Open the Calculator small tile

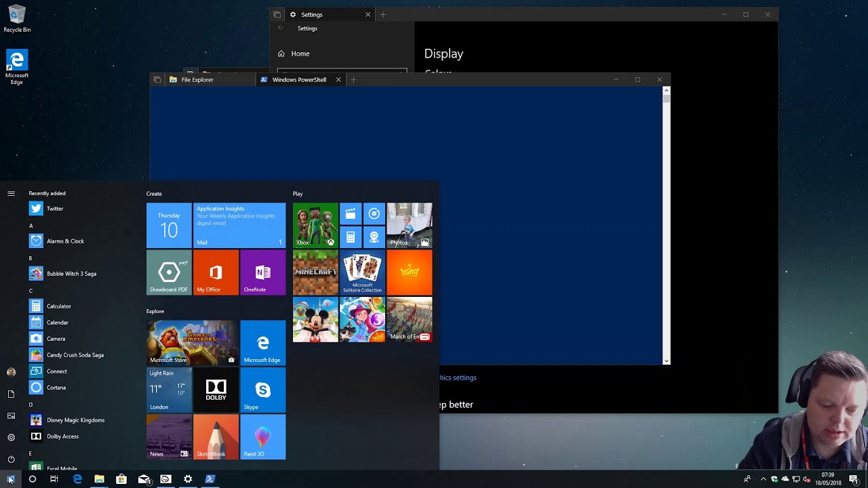(351, 237)
